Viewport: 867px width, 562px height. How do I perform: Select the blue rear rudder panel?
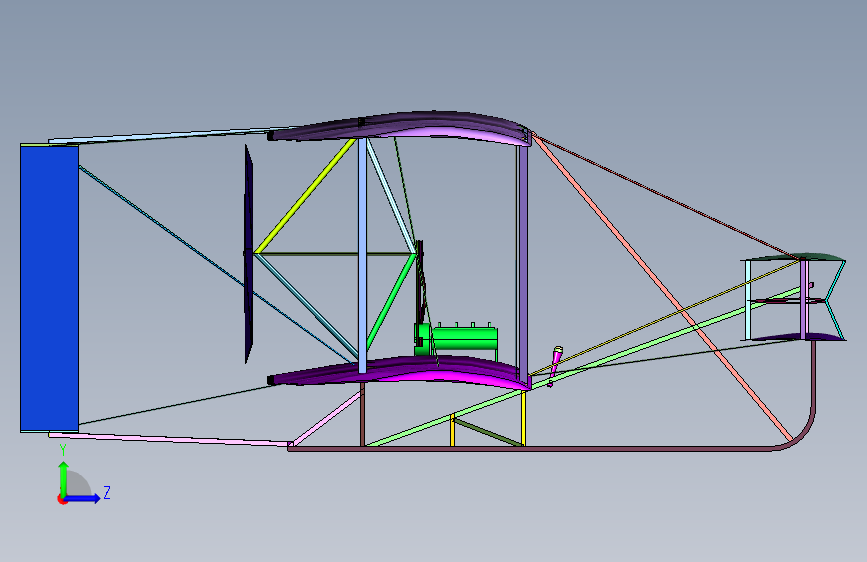pos(49,288)
